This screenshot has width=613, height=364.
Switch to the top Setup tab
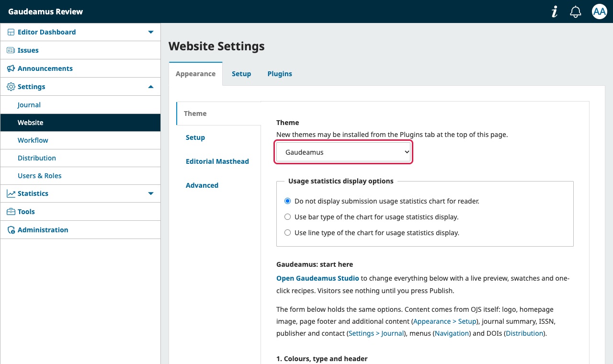pyautogui.click(x=241, y=74)
